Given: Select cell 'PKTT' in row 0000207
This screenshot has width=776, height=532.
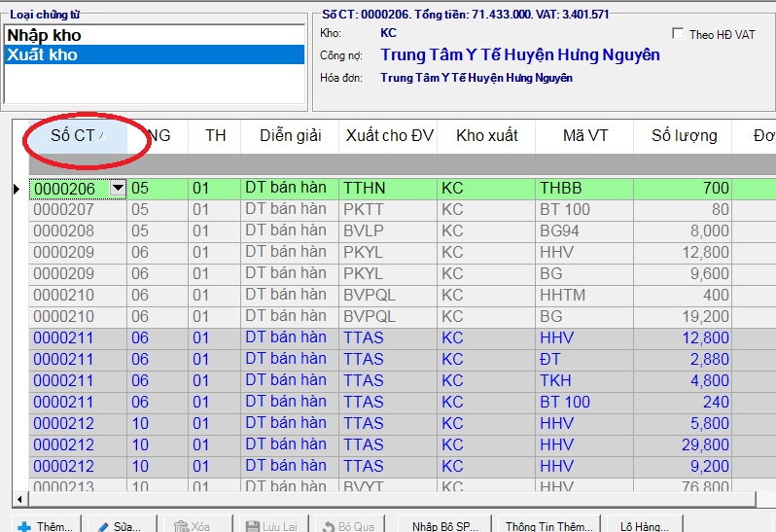Looking at the screenshot, I should (x=388, y=210).
